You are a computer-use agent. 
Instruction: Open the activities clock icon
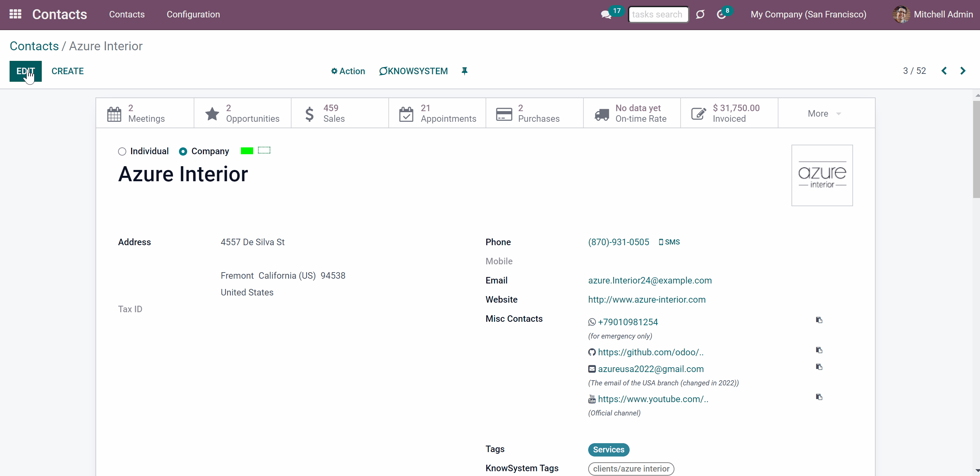coord(721,15)
